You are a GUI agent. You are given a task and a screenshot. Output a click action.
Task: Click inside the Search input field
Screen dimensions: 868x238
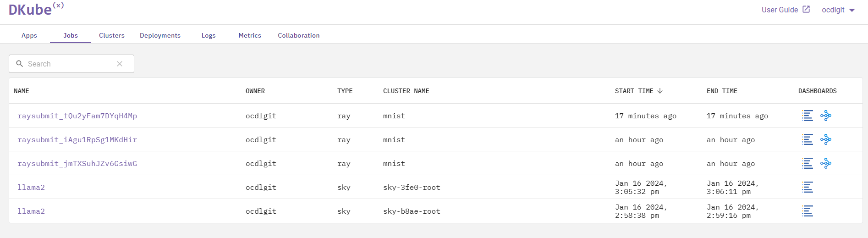(69, 64)
